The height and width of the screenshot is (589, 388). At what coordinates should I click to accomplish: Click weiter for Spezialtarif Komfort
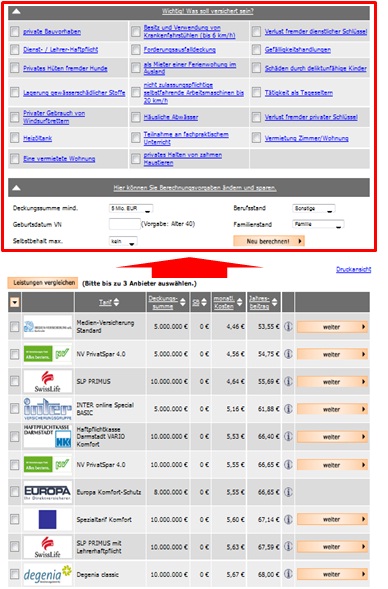pyautogui.click(x=332, y=519)
